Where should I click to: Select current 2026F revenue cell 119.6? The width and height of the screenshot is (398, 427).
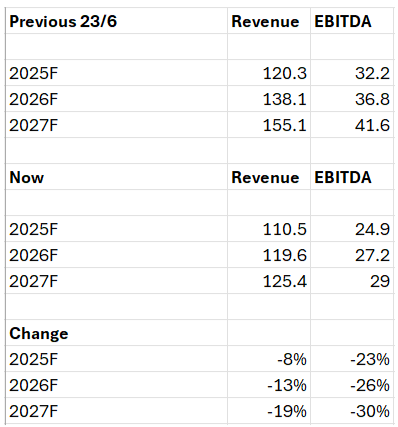[269, 255]
